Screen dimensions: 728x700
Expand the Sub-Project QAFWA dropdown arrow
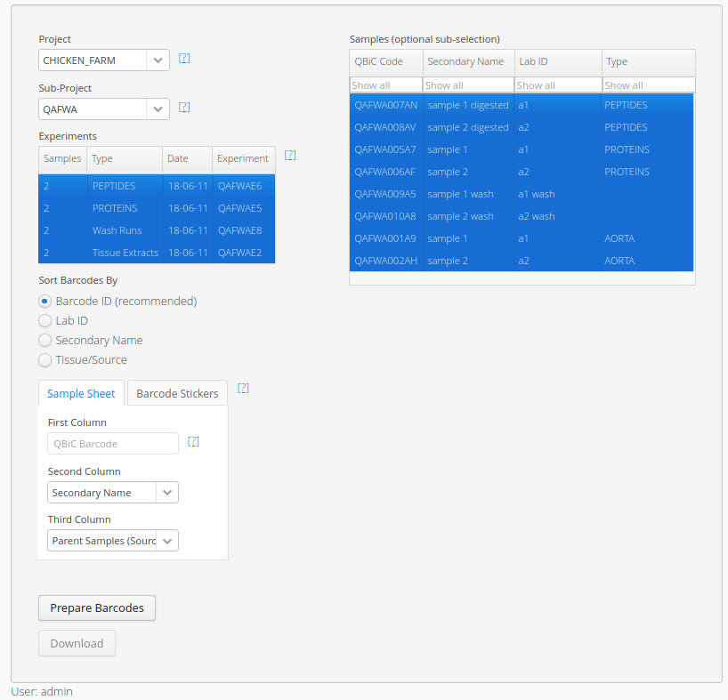(158, 109)
